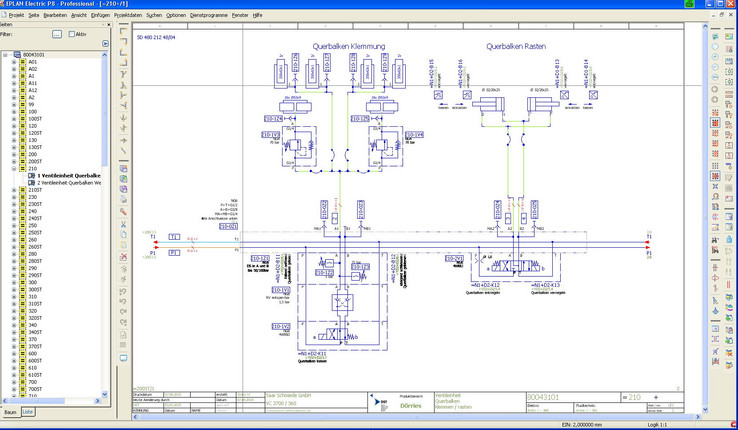
Task: Expand the 230ST tree node
Action: 14,204
